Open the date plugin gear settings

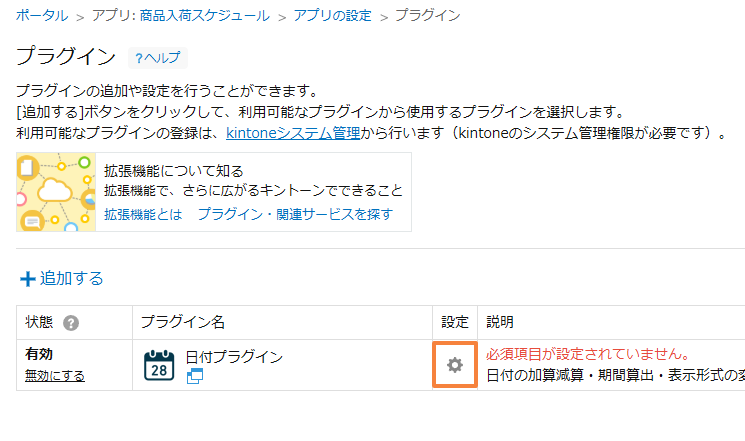[455, 365]
